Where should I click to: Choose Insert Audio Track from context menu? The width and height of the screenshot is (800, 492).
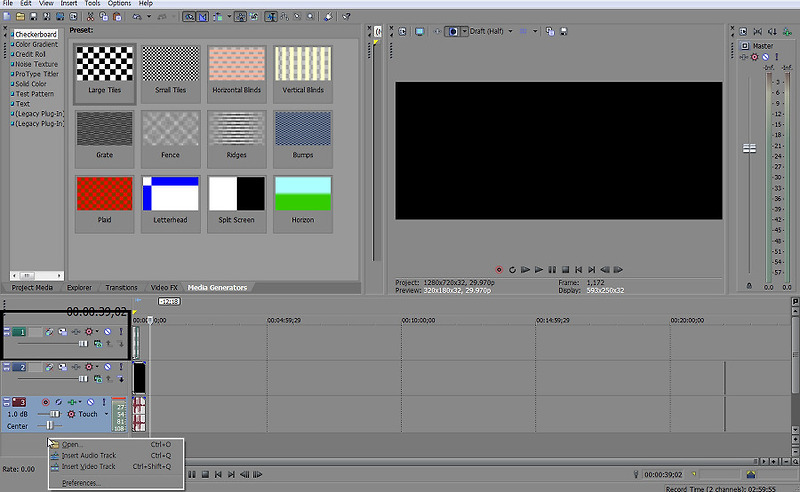(x=89, y=455)
